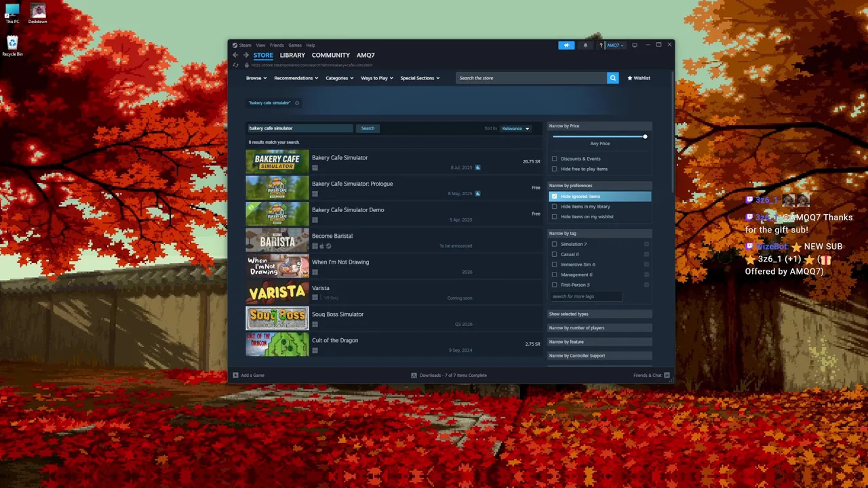868x488 pixels.
Task: Click the Steam Deck badge on Bakery Cafe Simulator
Action: 477,167
